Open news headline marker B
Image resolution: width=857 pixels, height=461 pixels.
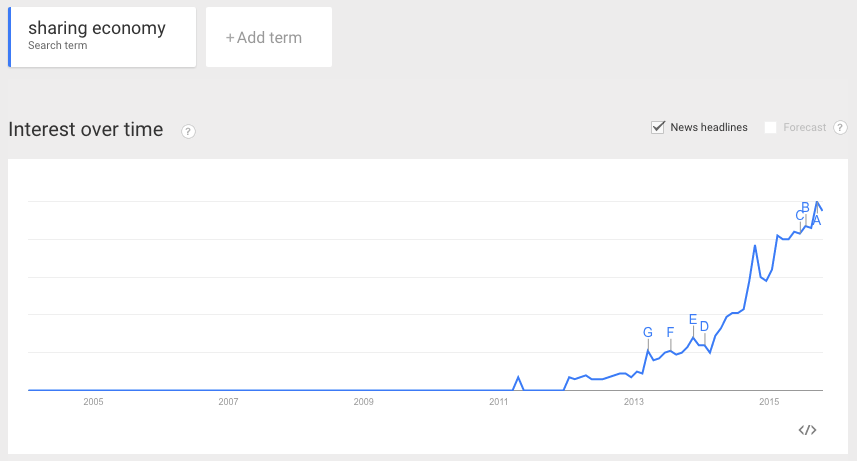[805, 208]
